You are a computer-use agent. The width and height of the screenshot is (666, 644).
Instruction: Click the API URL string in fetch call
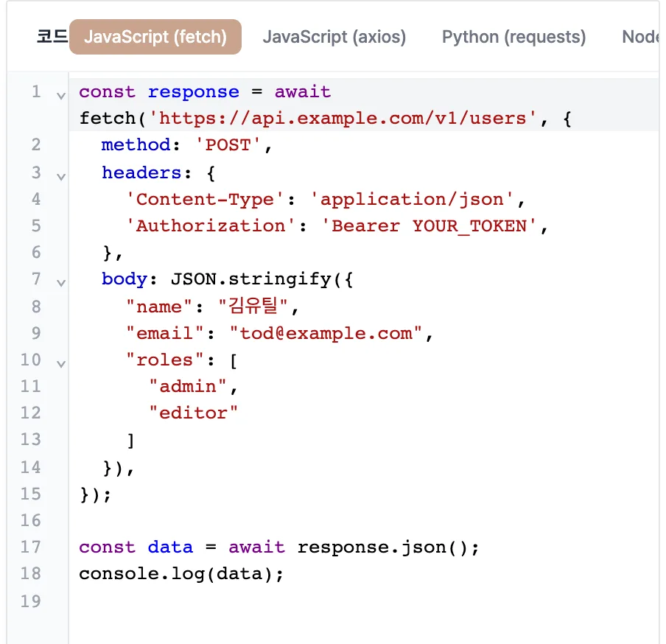point(343,119)
